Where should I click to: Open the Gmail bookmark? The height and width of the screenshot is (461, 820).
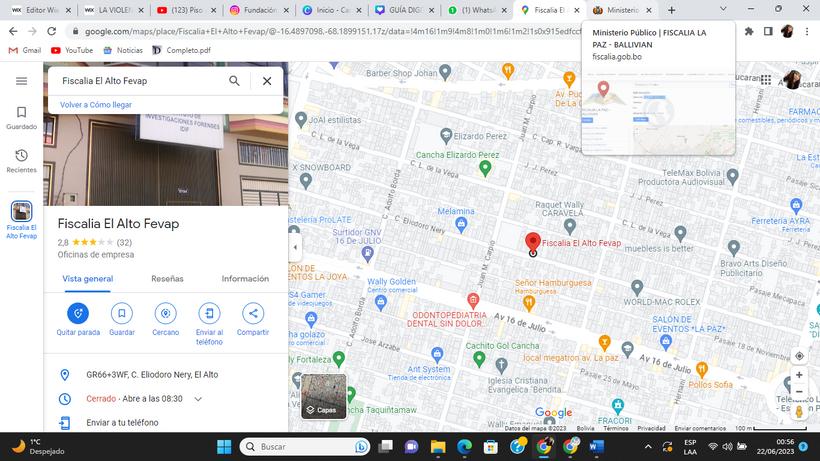(25, 50)
